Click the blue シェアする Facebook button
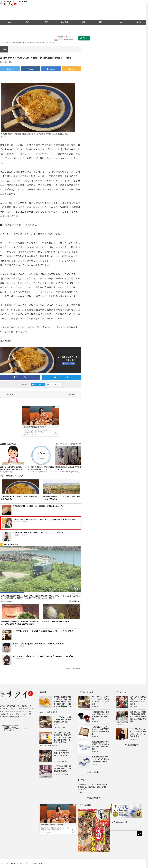 [x=20, y=377]
